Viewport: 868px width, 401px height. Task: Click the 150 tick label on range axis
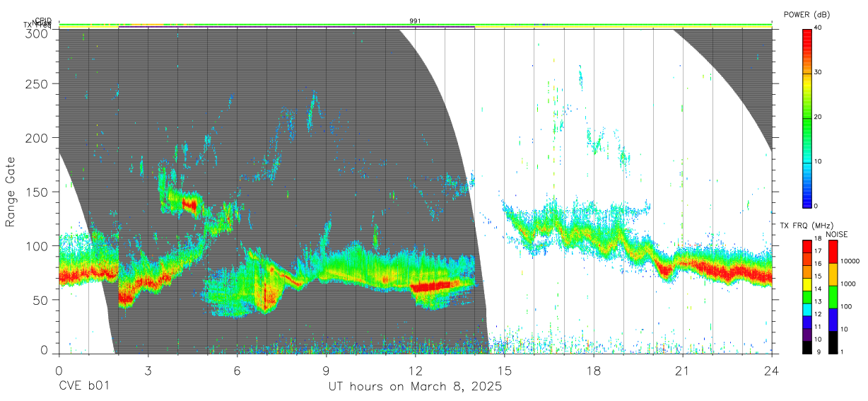(37, 192)
